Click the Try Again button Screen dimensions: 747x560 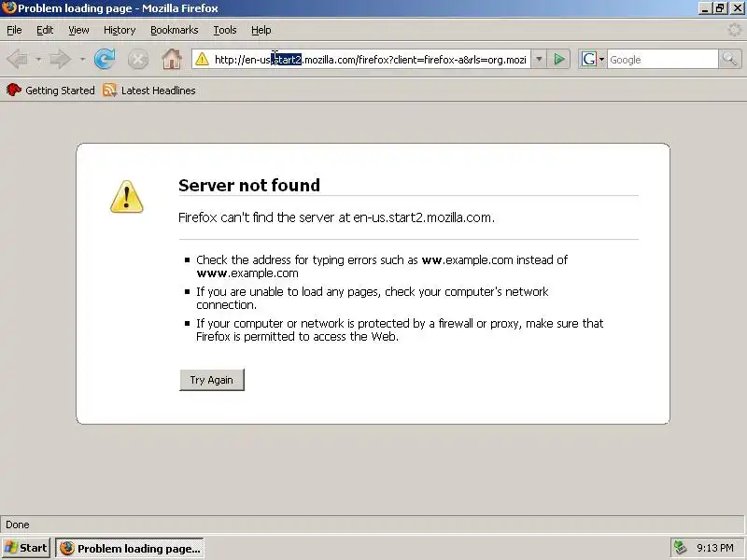point(212,380)
